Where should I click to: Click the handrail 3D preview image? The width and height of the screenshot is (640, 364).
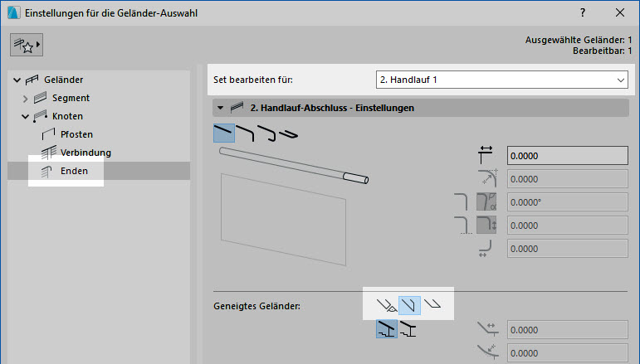294,206
